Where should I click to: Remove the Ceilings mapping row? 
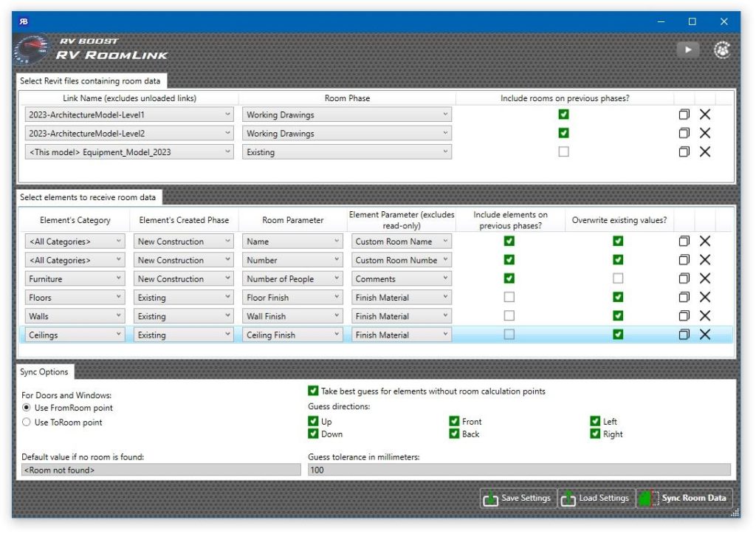point(705,335)
